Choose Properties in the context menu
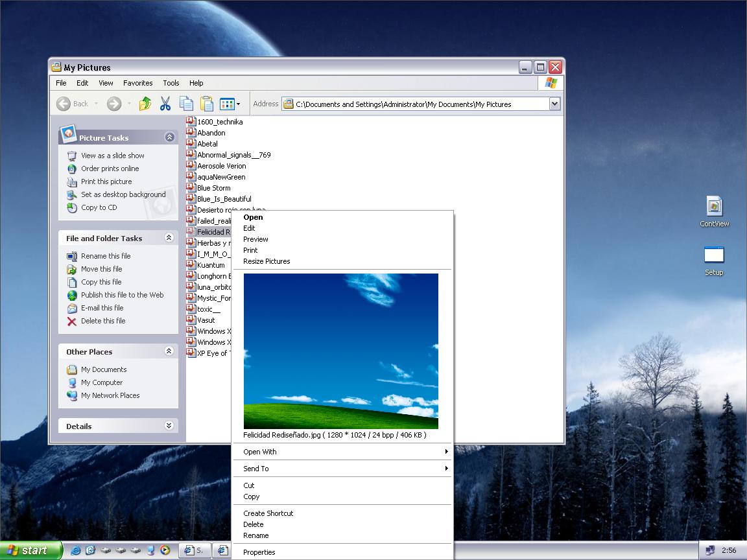 342,552
